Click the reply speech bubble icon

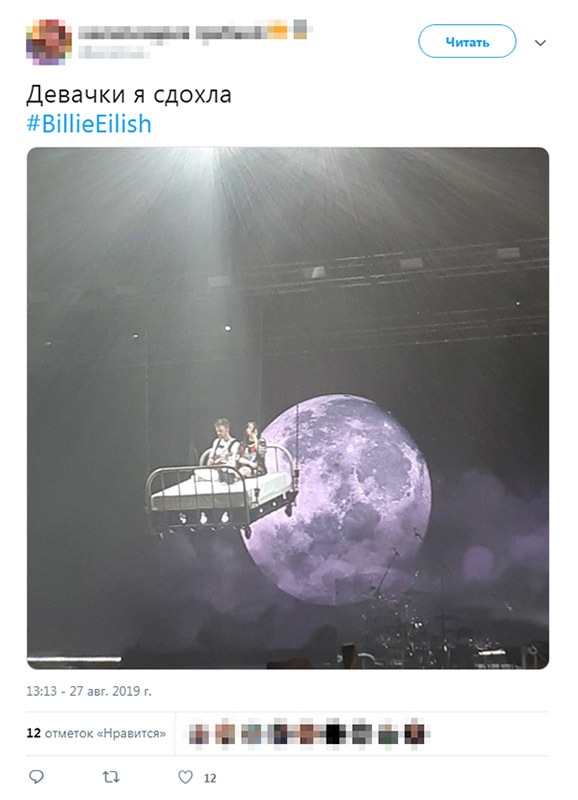pyautogui.click(x=36, y=777)
